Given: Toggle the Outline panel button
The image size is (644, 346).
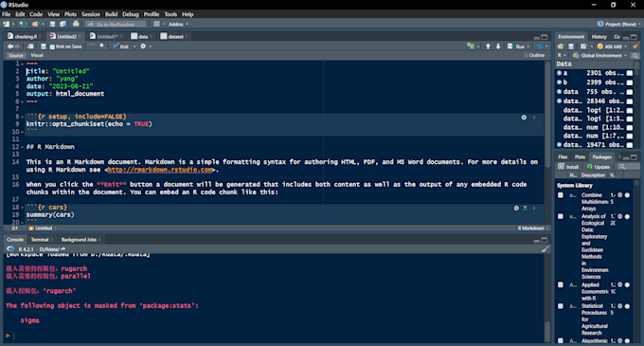Looking at the screenshot, I should click(x=534, y=56).
